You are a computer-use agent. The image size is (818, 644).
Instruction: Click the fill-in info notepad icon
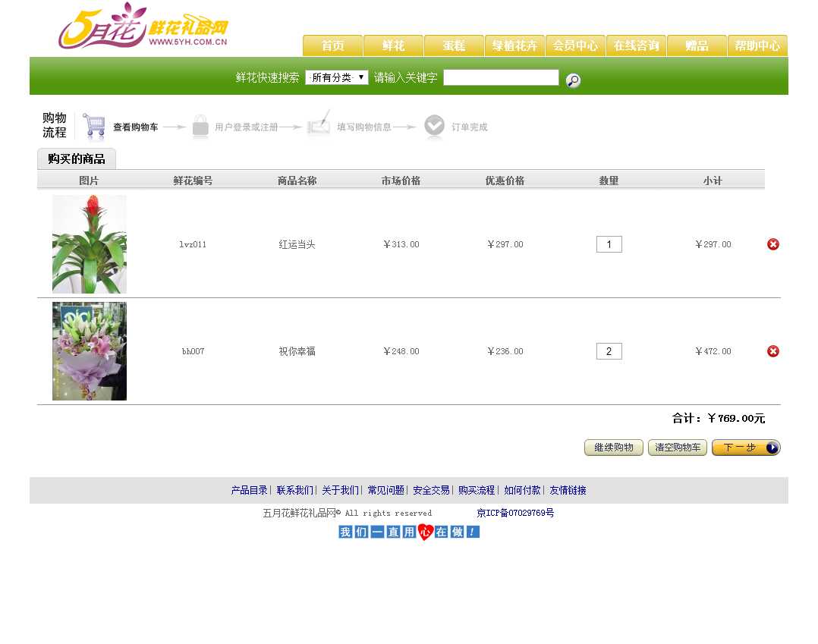[x=319, y=125]
